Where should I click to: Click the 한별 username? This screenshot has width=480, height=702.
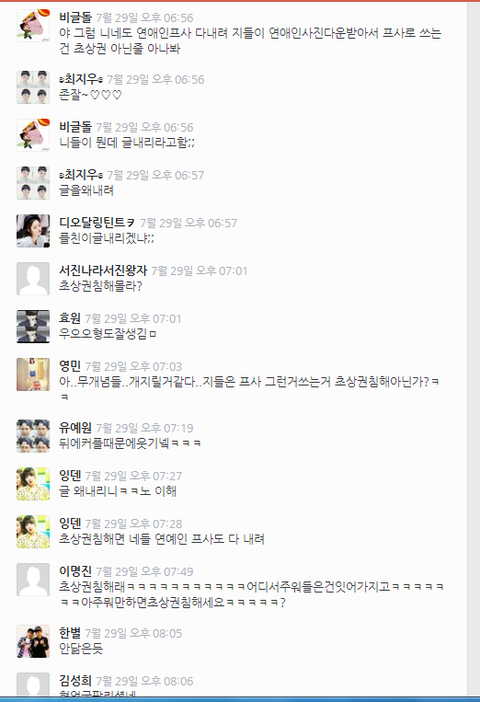(70, 633)
